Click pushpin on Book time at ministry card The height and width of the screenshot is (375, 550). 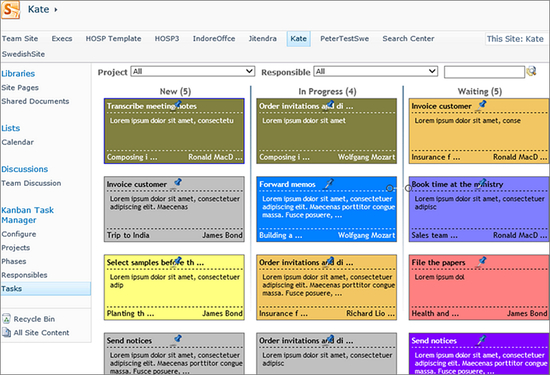(x=482, y=183)
